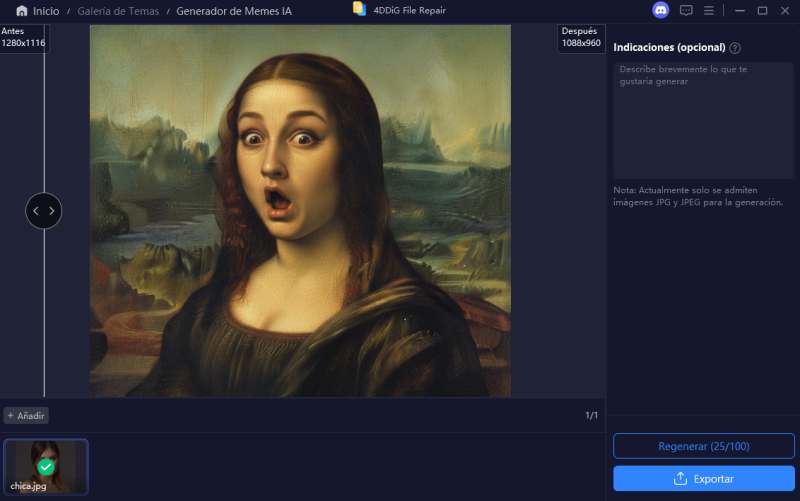The height and width of the screenshot is (501, 800).
Task: Click the before/after comparison slider handle
Action: (44, 211)
